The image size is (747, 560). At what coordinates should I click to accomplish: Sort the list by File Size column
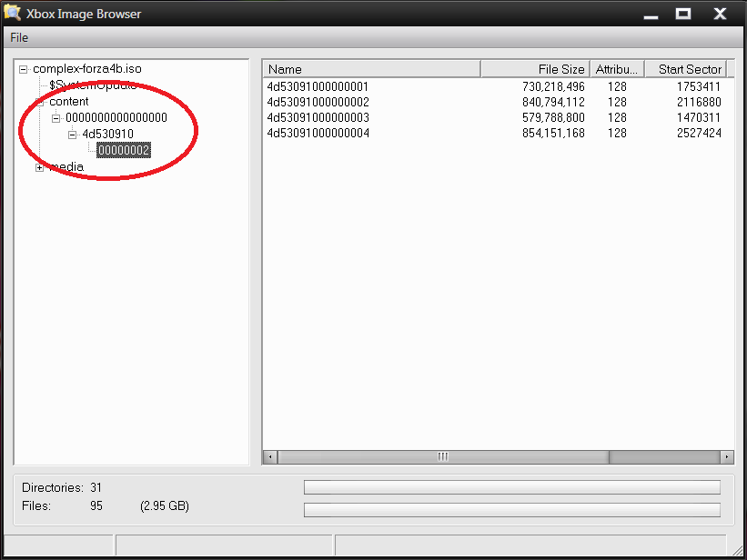[x=536, y=69]
